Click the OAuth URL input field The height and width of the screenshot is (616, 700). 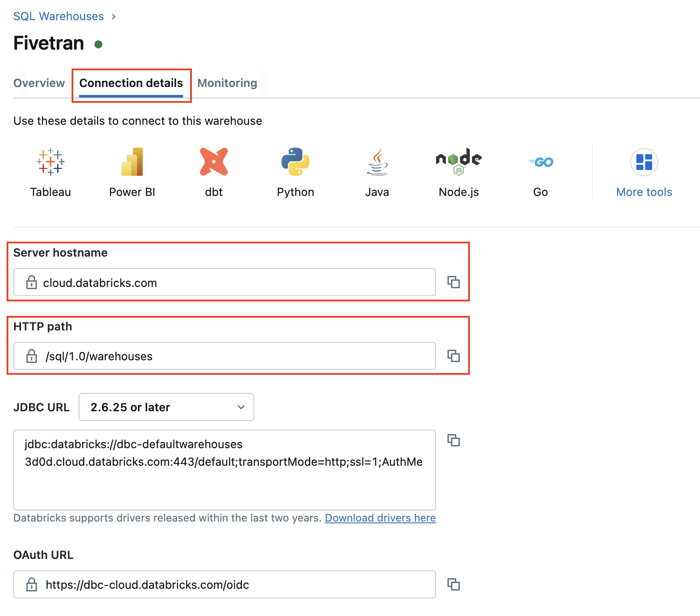click(224, 584)
